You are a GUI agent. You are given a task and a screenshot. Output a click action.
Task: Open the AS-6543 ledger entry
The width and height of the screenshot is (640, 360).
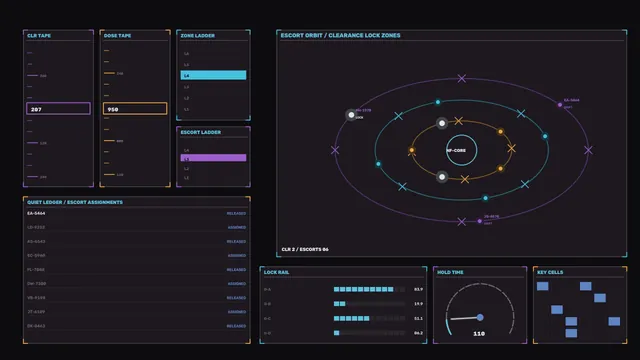pyautogui.click(x=136, y=241)
